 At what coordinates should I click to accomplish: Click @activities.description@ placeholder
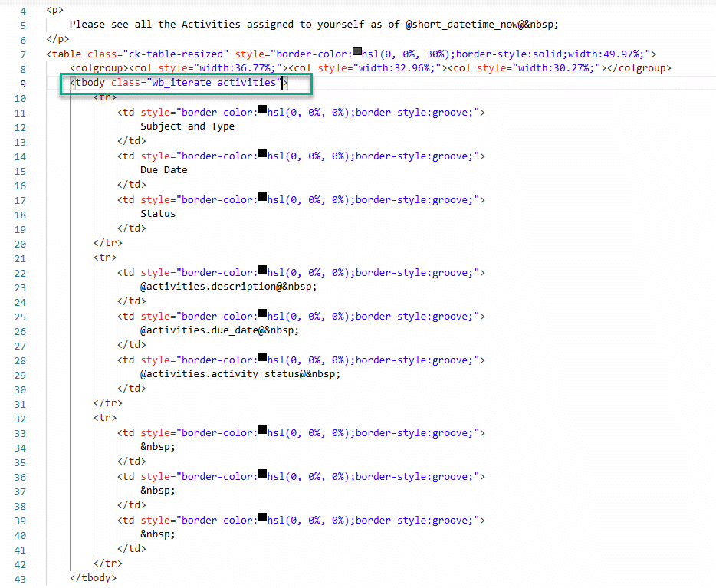click(211, 287)
